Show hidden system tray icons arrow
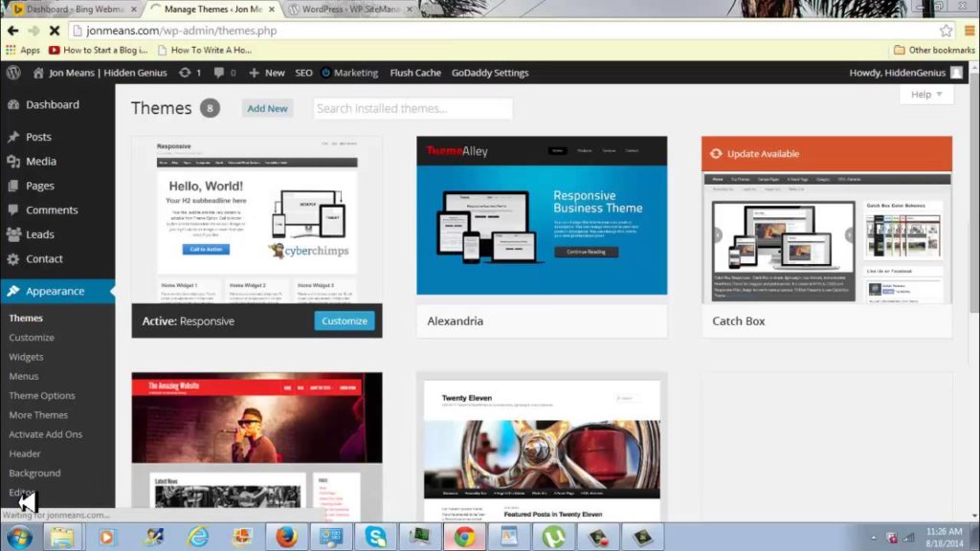This screenshot has width=980, height=551. coord(873,538)
